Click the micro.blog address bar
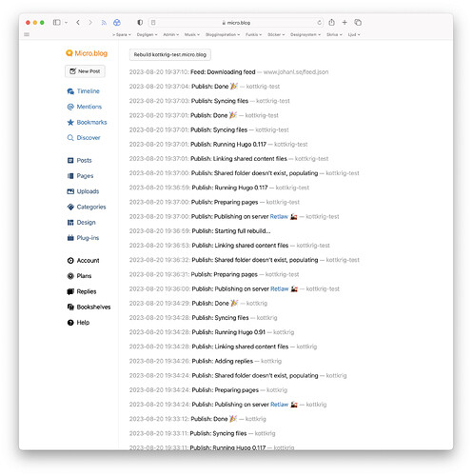The height and width of the screenshot is (476, 473). 236,23
